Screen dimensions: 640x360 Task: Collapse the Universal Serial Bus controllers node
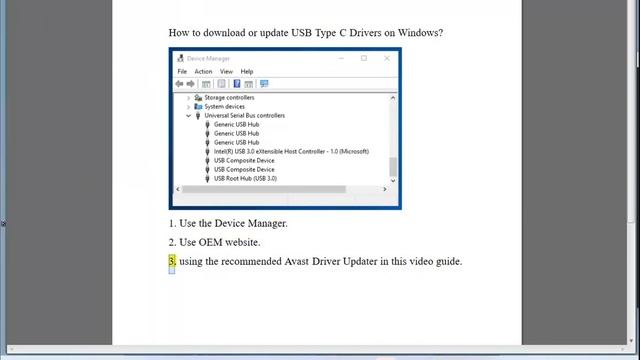pyautogui.click(x=188, y=116)
